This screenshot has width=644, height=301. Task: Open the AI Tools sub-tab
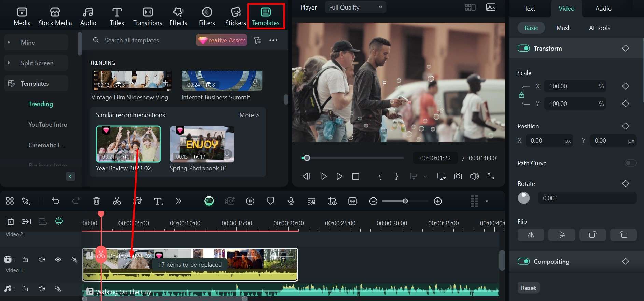tap(600, 28)
